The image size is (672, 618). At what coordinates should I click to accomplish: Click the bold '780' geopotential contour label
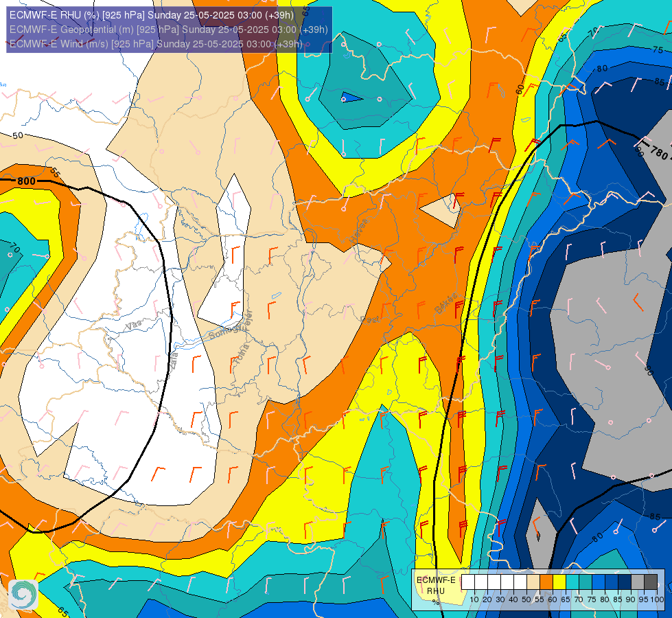[x=659, y=152]
